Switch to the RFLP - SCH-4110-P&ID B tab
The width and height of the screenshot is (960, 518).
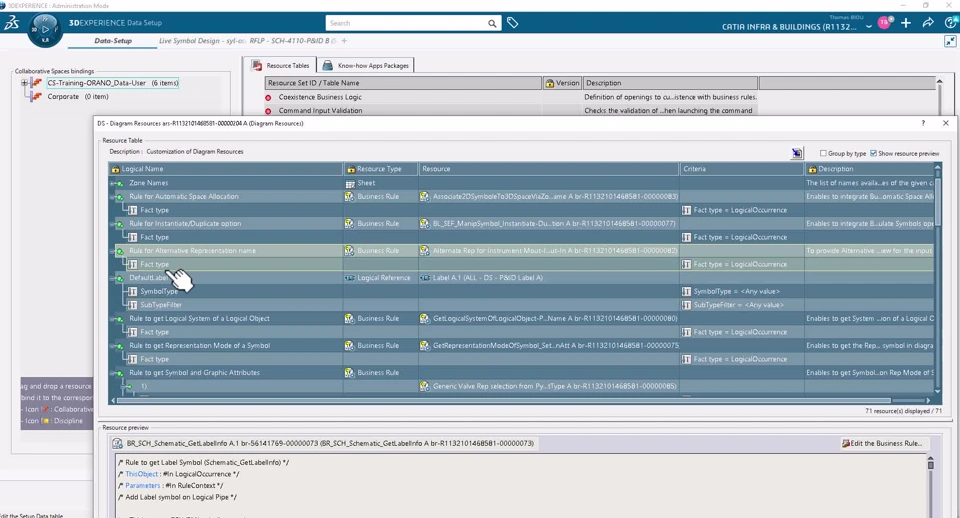293,41
